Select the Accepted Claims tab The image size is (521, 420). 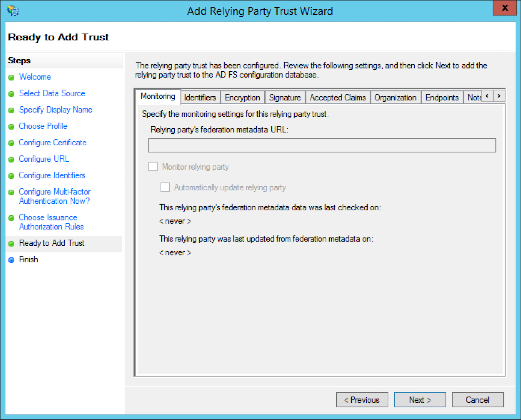(x=338, y=97)
